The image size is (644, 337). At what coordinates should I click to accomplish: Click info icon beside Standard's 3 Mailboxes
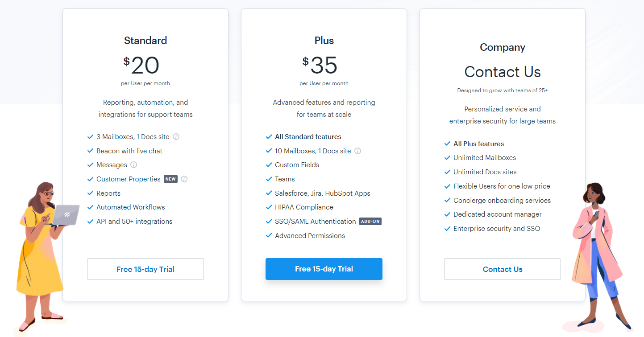click(x=176, y=137)
